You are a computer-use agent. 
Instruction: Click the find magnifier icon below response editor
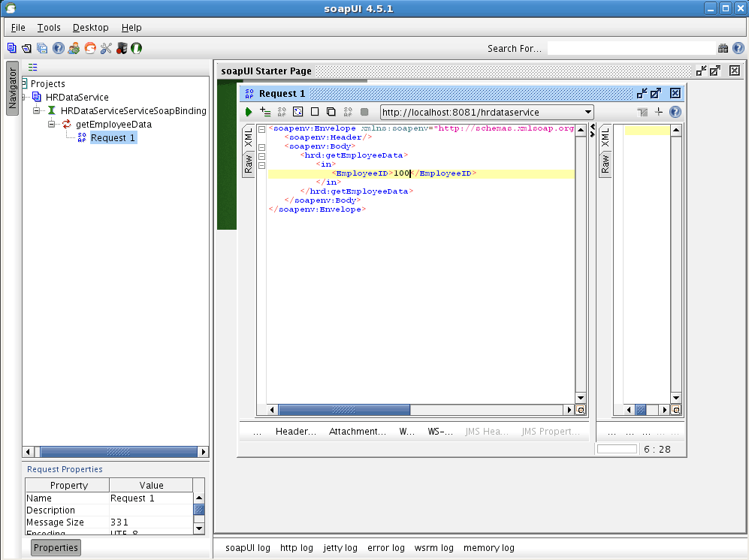coord(676,410)
